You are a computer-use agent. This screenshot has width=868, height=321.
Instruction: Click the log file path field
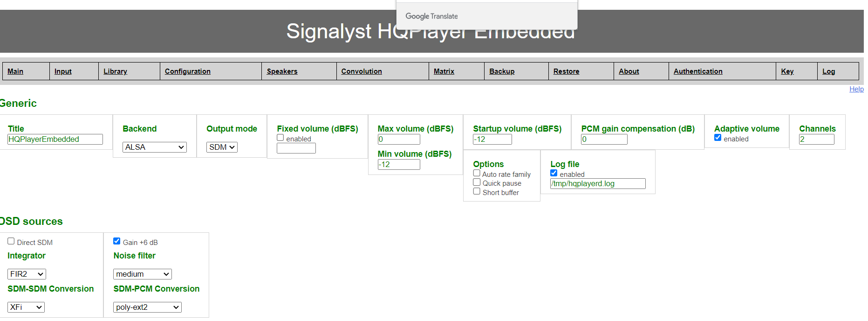(x=598, y=183)
